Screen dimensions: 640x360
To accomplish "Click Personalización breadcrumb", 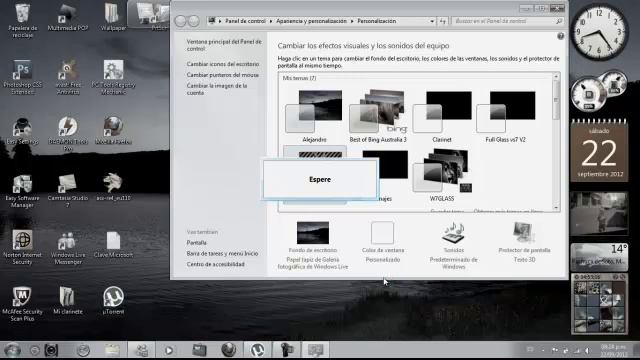I will tap(376, 21).
